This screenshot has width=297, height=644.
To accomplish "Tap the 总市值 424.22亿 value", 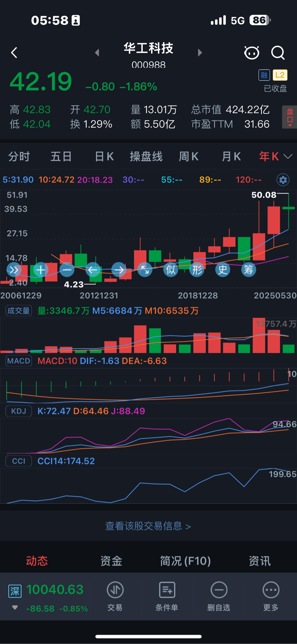I will click(x=230, y=110).
